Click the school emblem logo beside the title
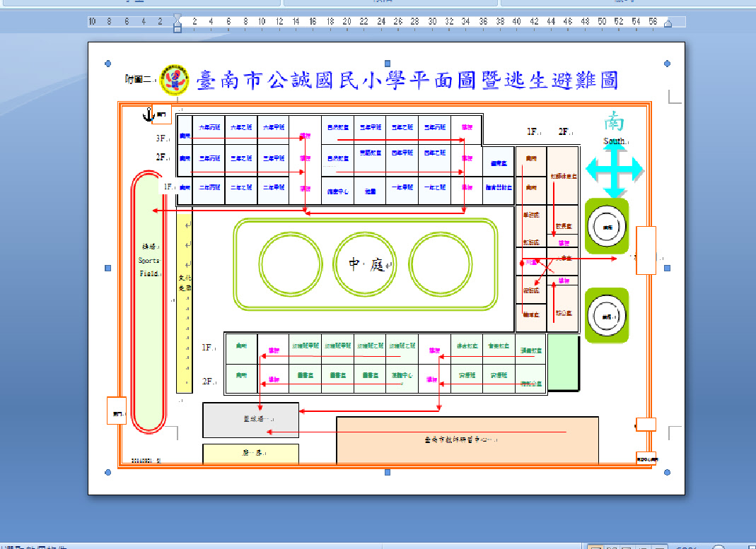756x549 pixels. coord(175,79)
